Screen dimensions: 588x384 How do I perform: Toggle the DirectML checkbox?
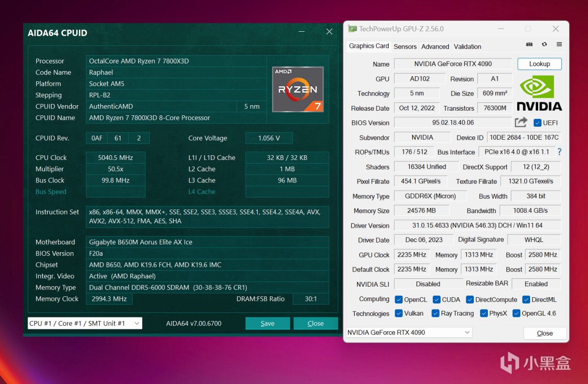pyautogui.click(x=526, y=299)
